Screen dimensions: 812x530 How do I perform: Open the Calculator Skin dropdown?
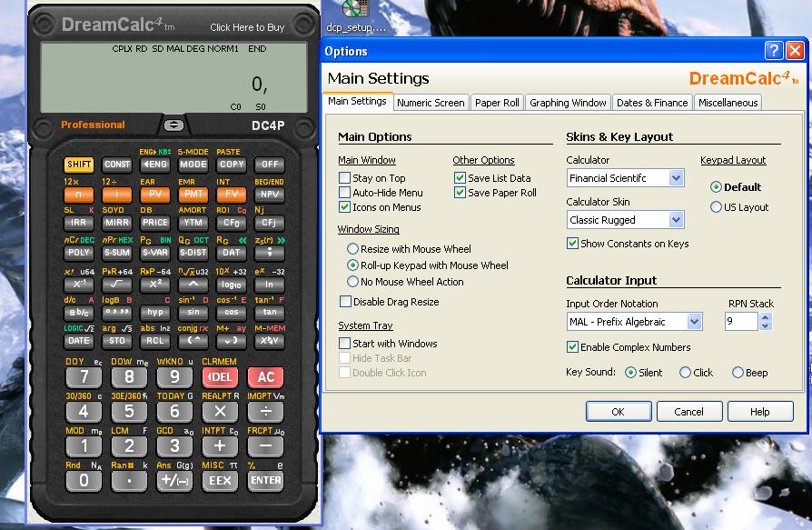pos(676,220)
